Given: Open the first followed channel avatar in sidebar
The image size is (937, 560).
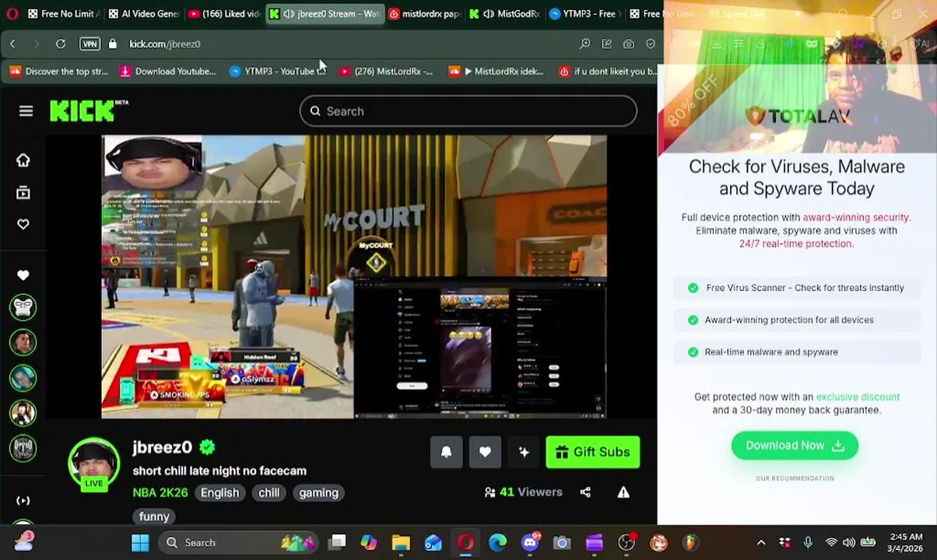Looking at the screenshot, I should pos(23,307).
